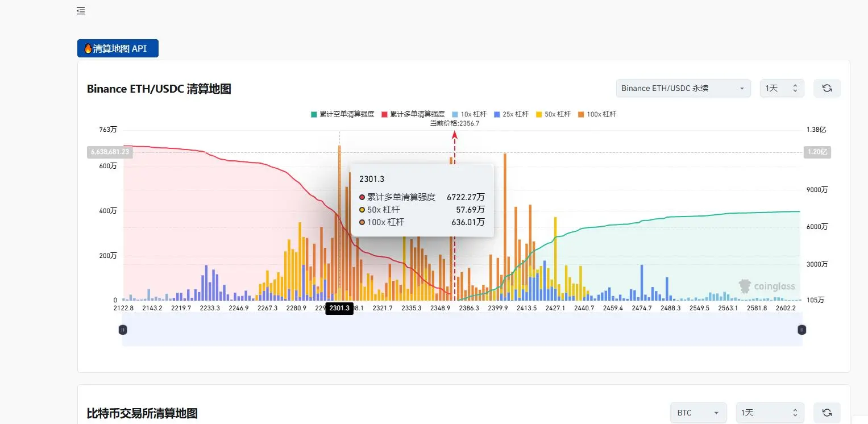
Task: Click the 2474.7 x-axis price label
Action: pos(642,308)
